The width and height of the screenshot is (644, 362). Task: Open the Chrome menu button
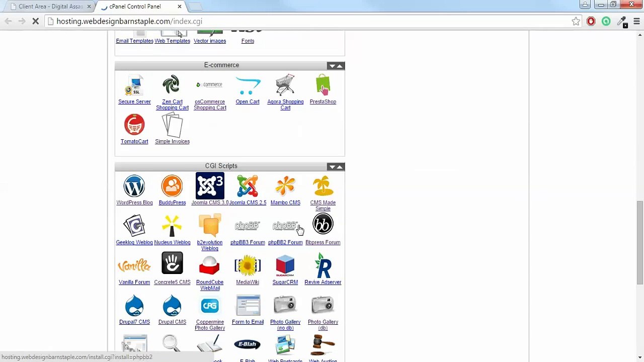point(636,21)
